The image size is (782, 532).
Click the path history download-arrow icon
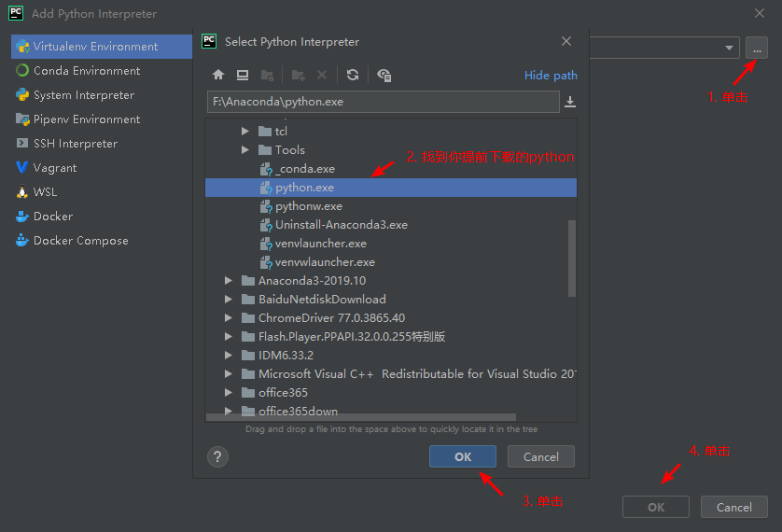pyautogui.click(x=570, y=102)
